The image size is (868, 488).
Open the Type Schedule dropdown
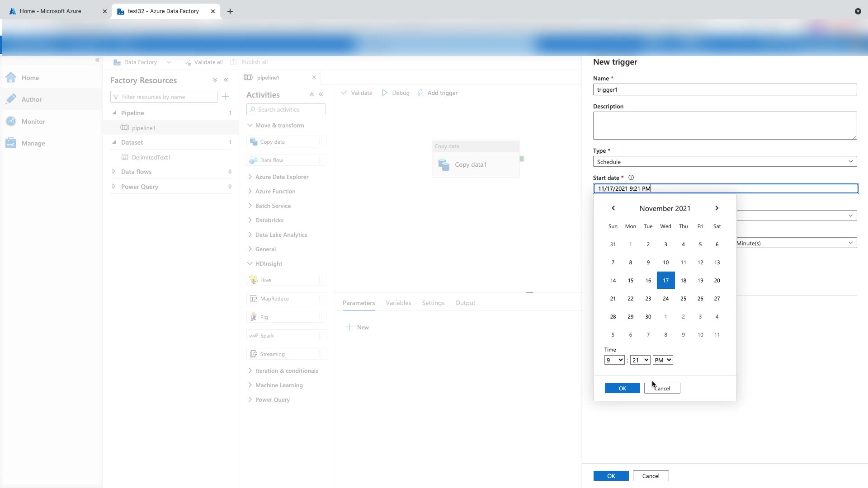pyautogui.click(x=725, y=162)
